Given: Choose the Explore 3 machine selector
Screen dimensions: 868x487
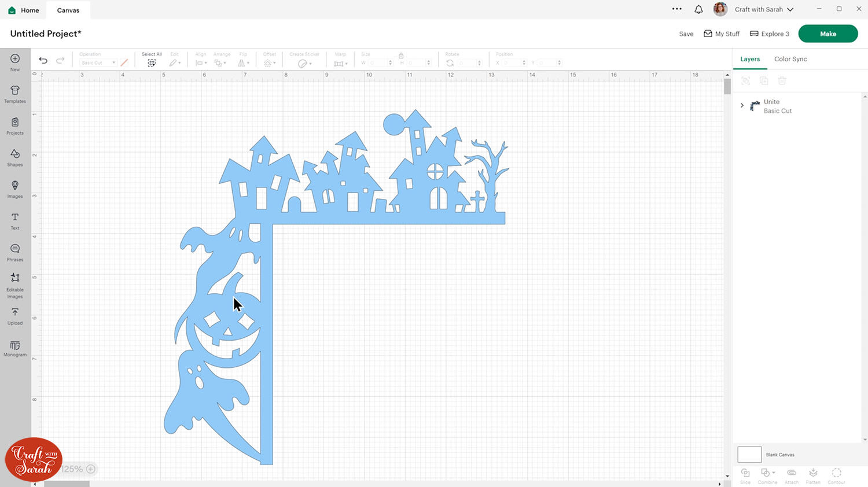Looking at the screenshot, I should pos(770,34).
